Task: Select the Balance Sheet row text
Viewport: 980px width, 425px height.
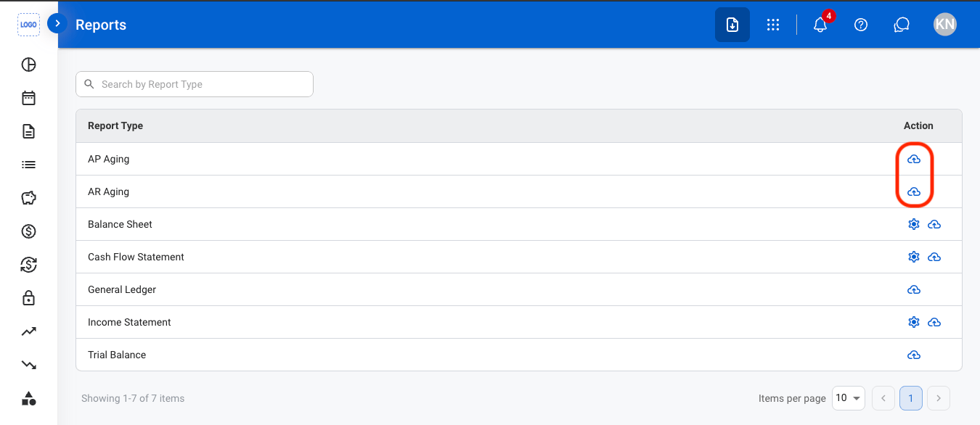Action: [x=120, y=224]
